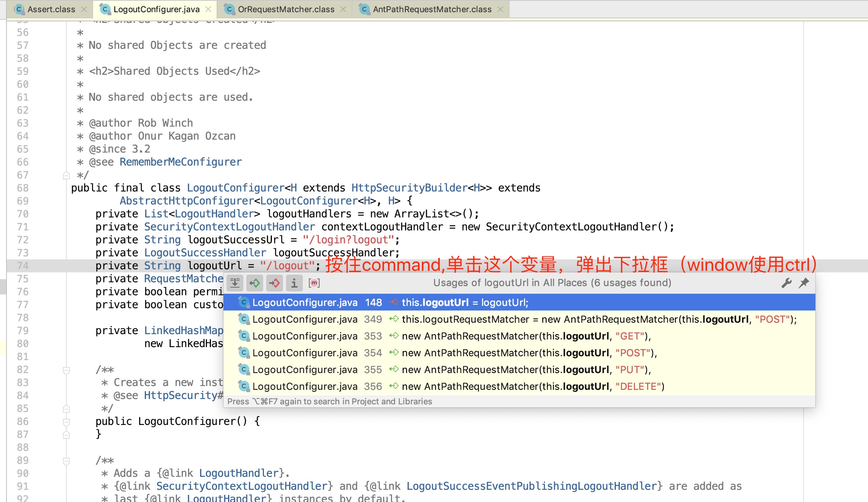
Task: Collapse the Javadoc comment at line 67
Action: [x=66, y=175]
